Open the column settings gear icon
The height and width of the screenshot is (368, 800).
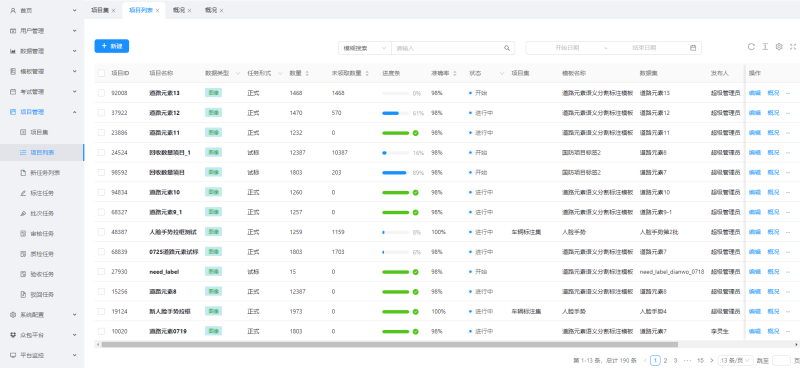(x=779, y=47)
